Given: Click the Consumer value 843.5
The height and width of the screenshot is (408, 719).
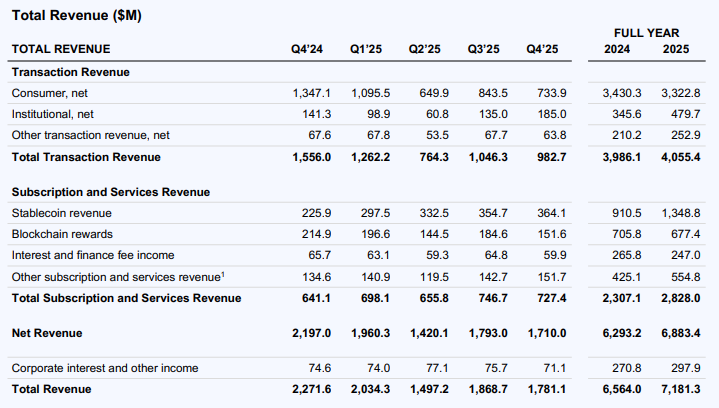Looking at the screenshot, I should click(x=493, y=93).
